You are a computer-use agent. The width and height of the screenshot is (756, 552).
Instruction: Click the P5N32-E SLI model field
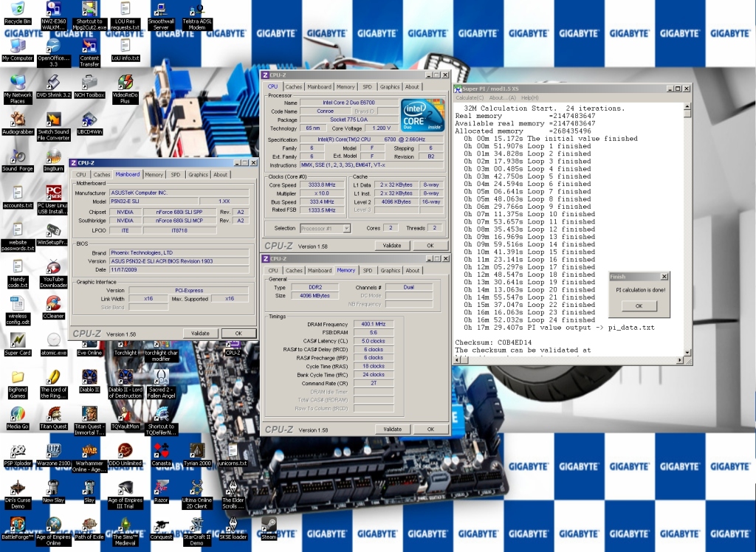(154, 201)
